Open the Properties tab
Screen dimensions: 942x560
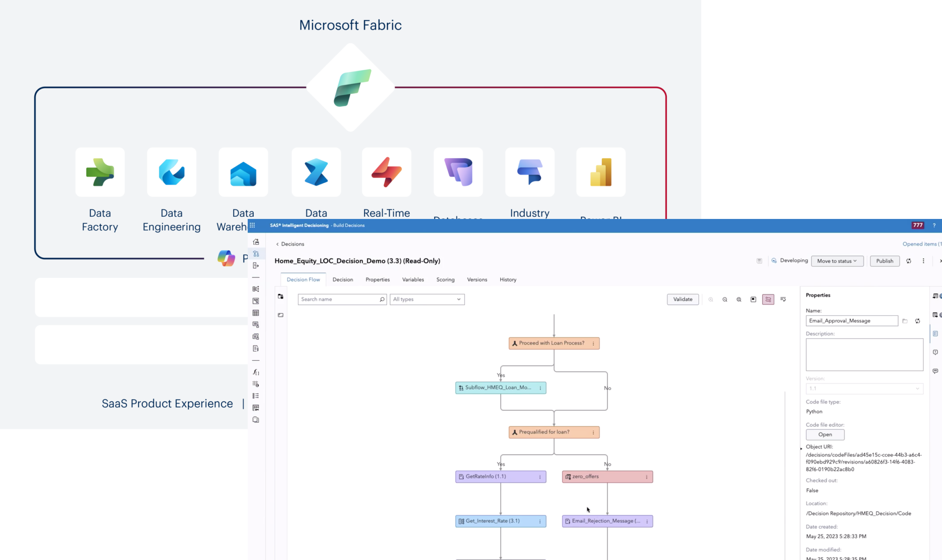(378, 280)
